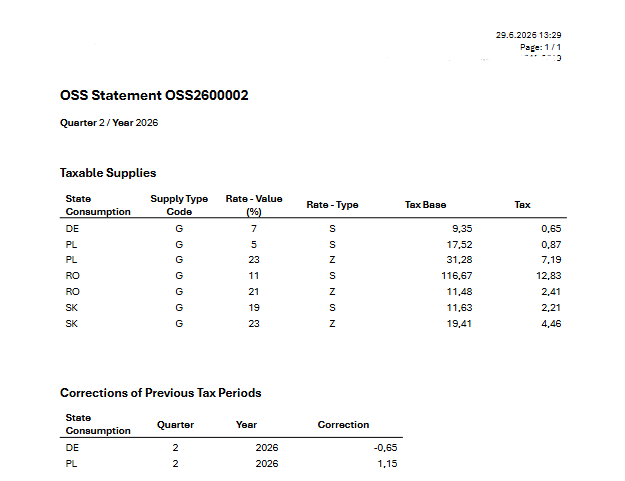Select tax value '7,19'
The height and width of the screenshot is (481, 625).
coord(551,260)
